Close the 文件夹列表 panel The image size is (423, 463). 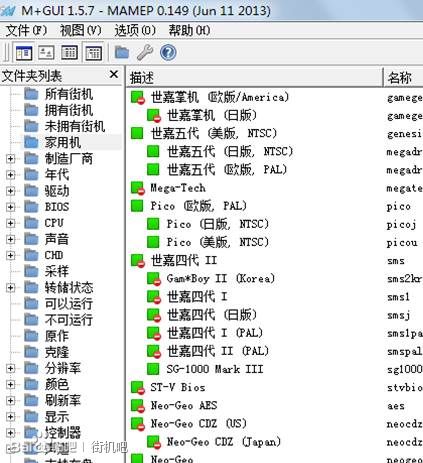point(114,74)
